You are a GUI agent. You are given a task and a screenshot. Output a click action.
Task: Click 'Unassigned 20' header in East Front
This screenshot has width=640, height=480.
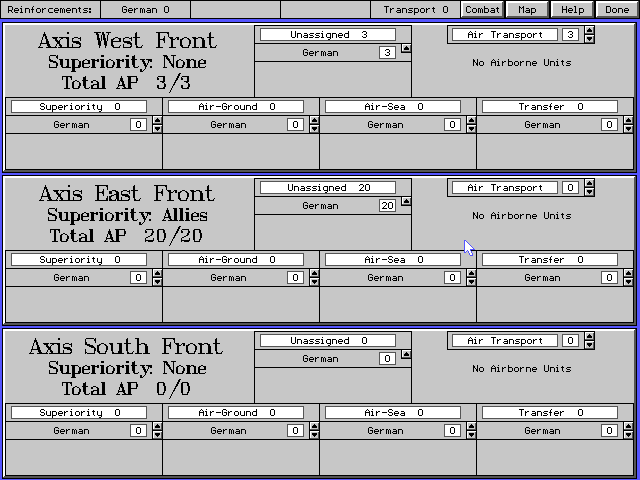click(x=328, y=188)
